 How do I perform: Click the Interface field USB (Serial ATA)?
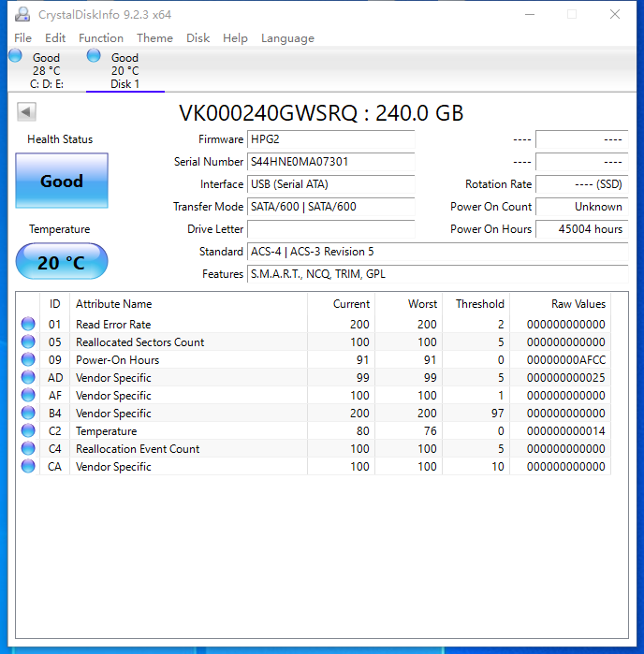(331, 184)
